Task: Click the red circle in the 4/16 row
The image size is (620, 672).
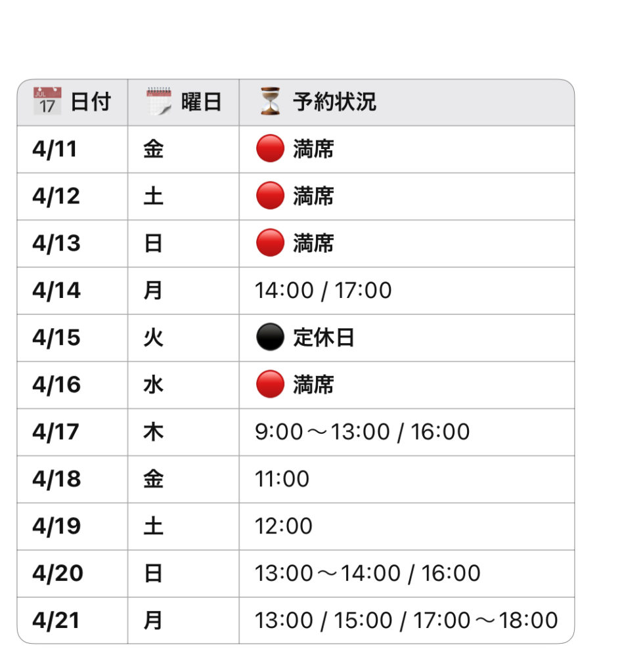Action: [270, 385]
